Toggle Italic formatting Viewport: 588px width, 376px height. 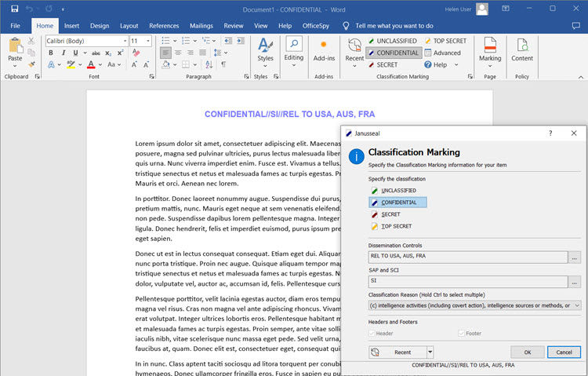pyautogui.click(x=63, y=53)
